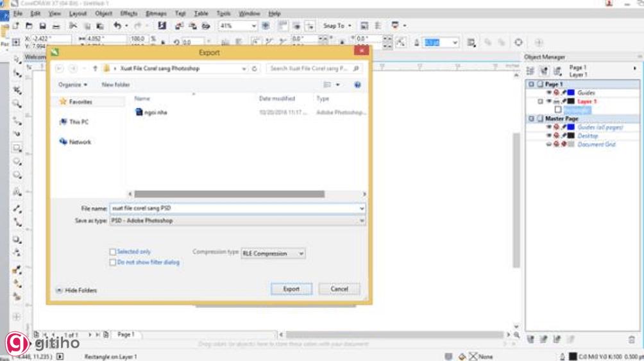
Task: Toggle visibility eye of Guides (all pages)
Action: click(x=548, y=128)
